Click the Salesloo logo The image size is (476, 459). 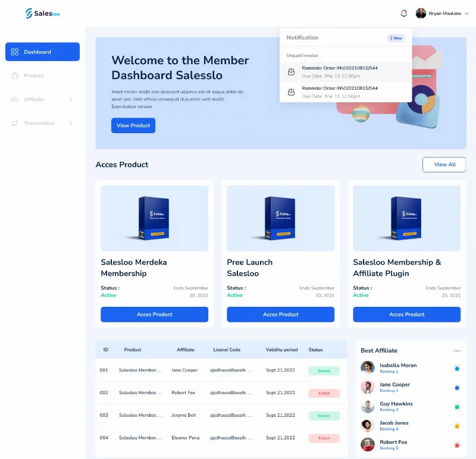pos(42,13)
